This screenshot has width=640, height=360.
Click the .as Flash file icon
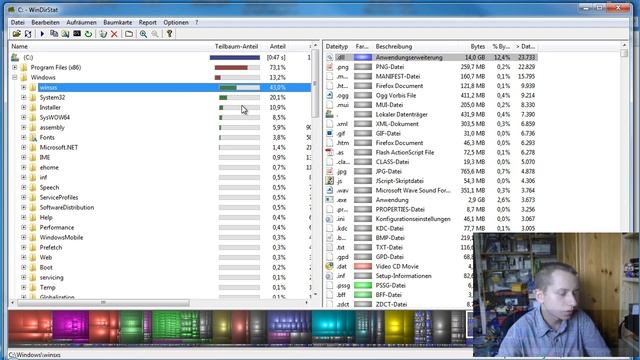coord(330,152)
